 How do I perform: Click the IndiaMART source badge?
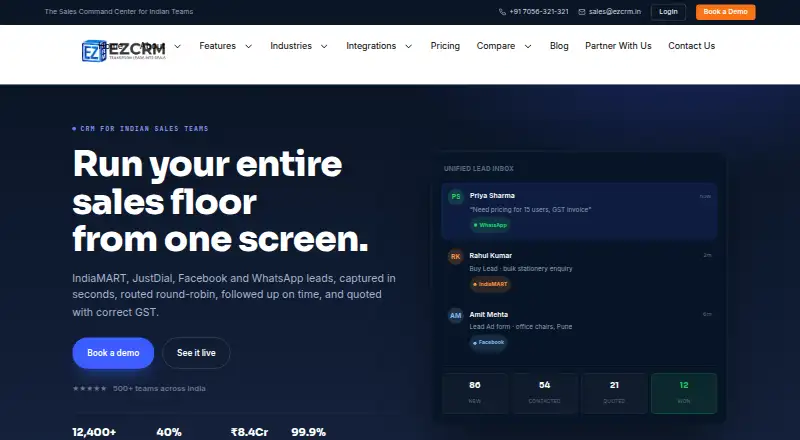pos(490,284)
